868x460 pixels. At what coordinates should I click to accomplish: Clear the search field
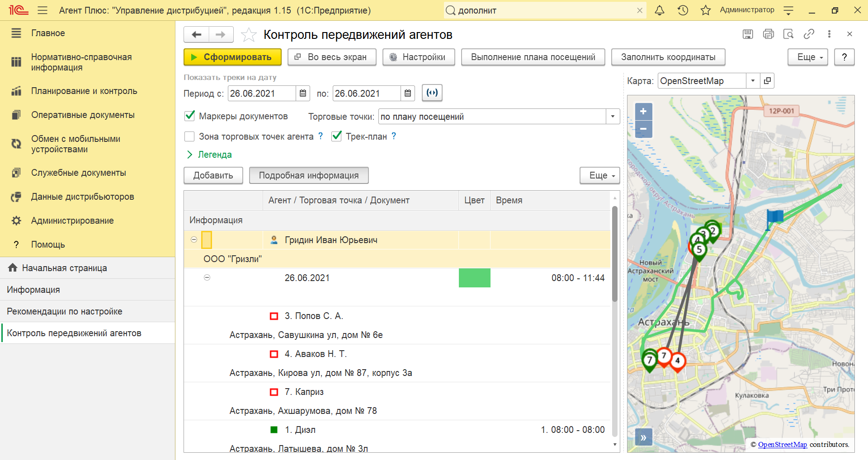pos(639,10)
